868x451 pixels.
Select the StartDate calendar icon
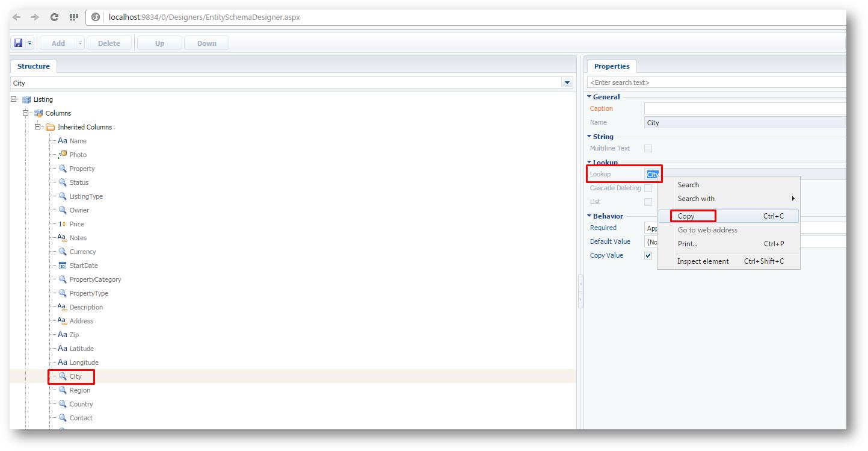63,265
